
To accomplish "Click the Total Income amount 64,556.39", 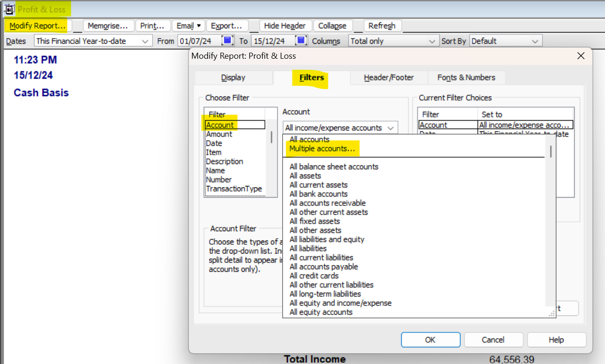I will coord(512,359).
